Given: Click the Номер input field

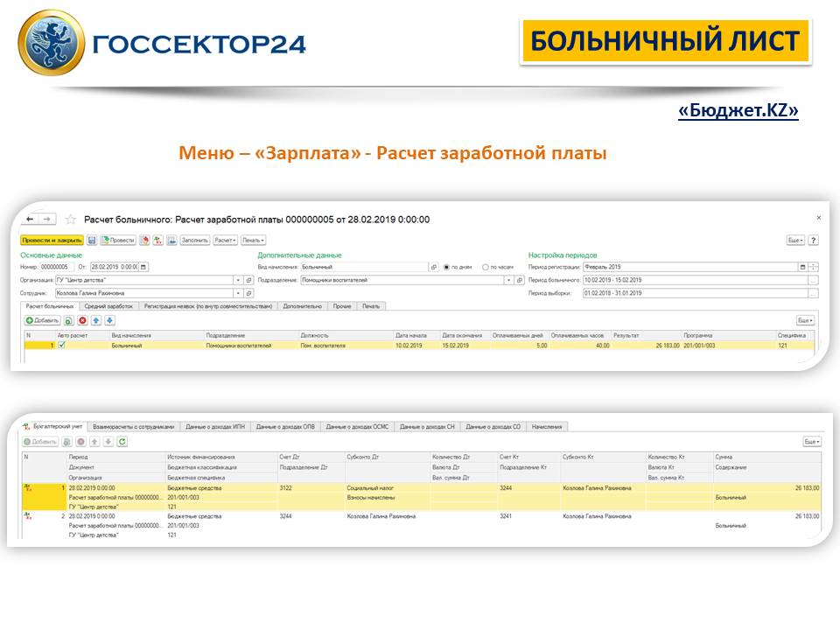Looking at the screenshot, I should tap(56, 267).
